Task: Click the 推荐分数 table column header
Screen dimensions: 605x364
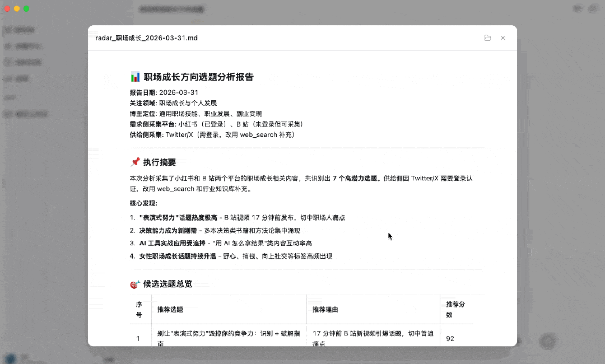Action: coord(454,309)
